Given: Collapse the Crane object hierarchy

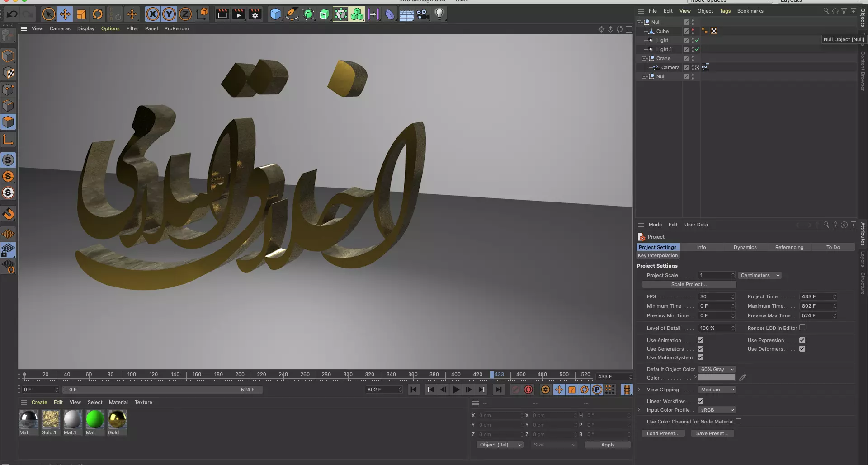Looking at the screenshot, I should 644,58.
